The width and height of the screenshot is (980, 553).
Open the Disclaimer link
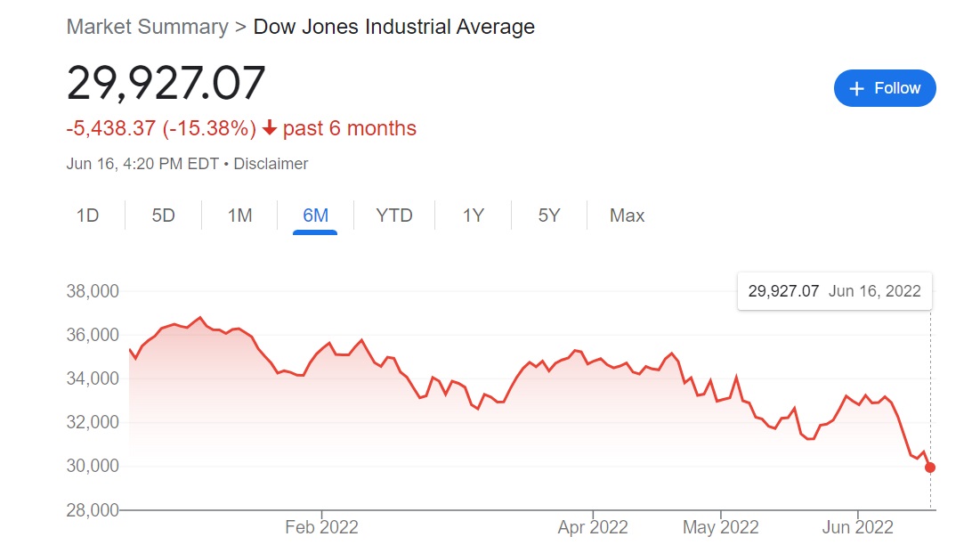tap(271, 164)
